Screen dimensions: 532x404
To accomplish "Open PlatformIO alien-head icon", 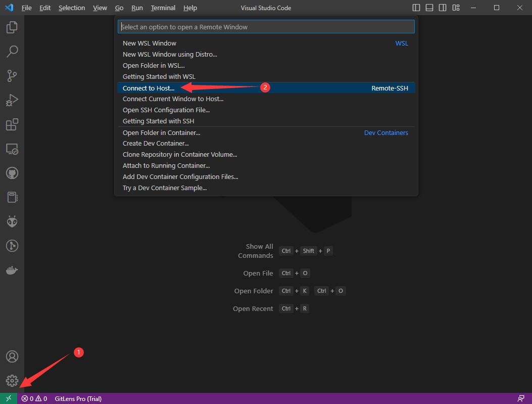I will click(12, 221).
